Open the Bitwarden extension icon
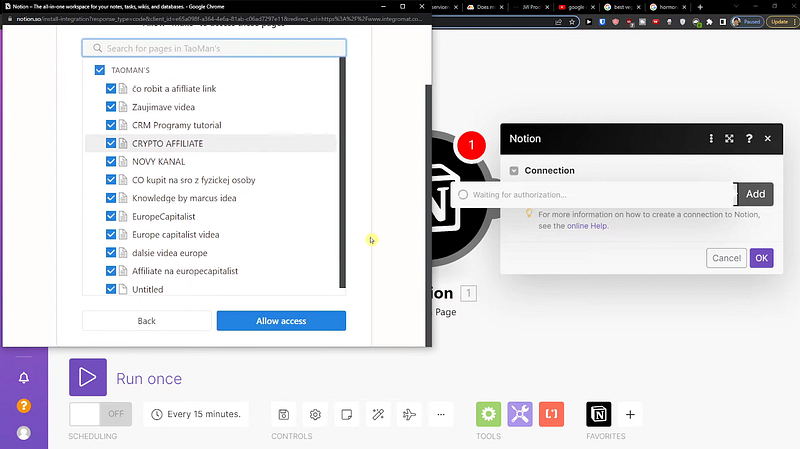The height and width of the screenshot is (449, 800). click(x=602, y=22)
